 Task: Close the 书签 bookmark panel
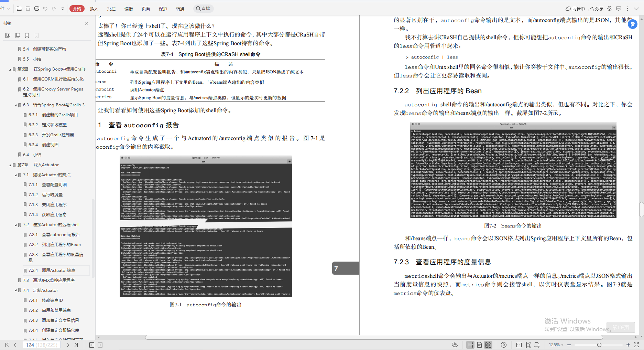point(87,23)
